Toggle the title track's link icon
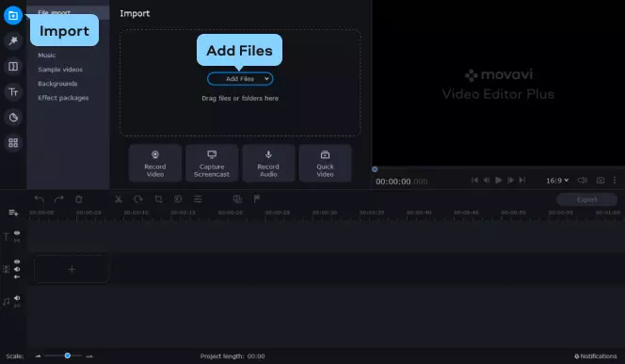The image size is (625, 364). click(17, 241)
